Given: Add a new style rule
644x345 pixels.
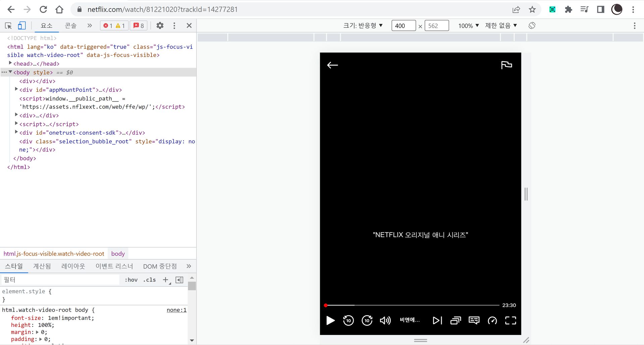Looking at the screenshot, I should [166, 280].
